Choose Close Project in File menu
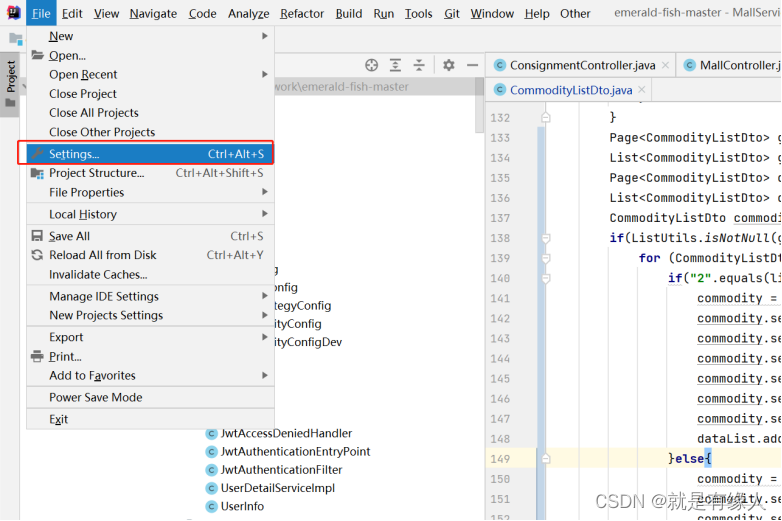Viewport: 782px width, 521px height. (150, 94)
